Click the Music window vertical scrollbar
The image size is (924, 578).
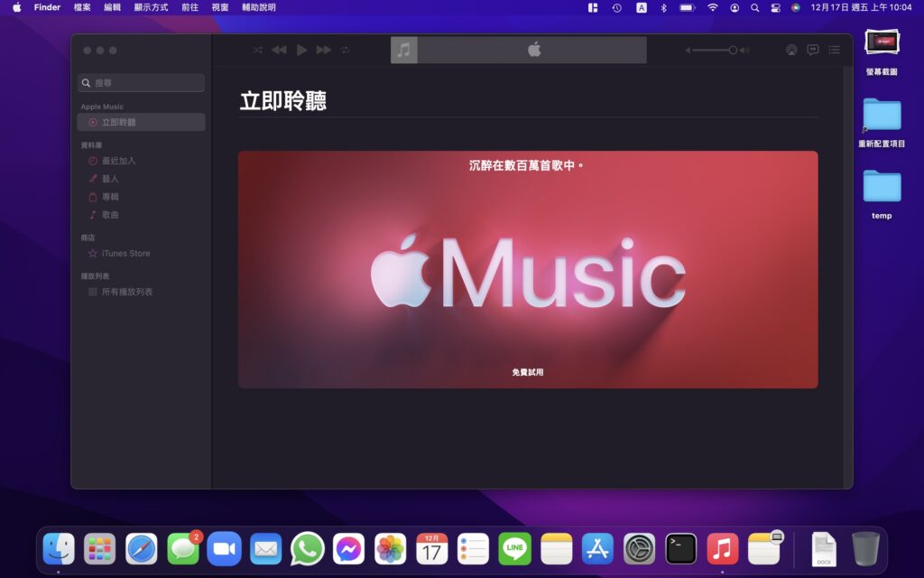[848, 277]
